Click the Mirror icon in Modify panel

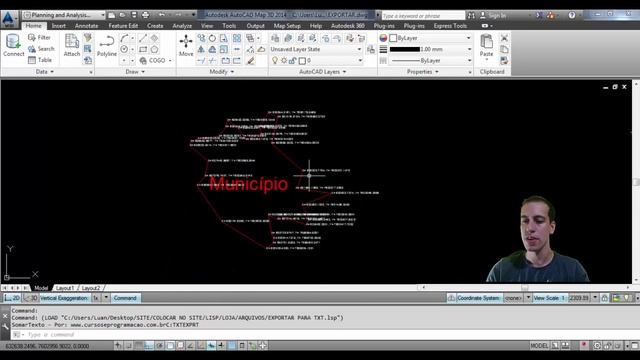tap(201, 49)
